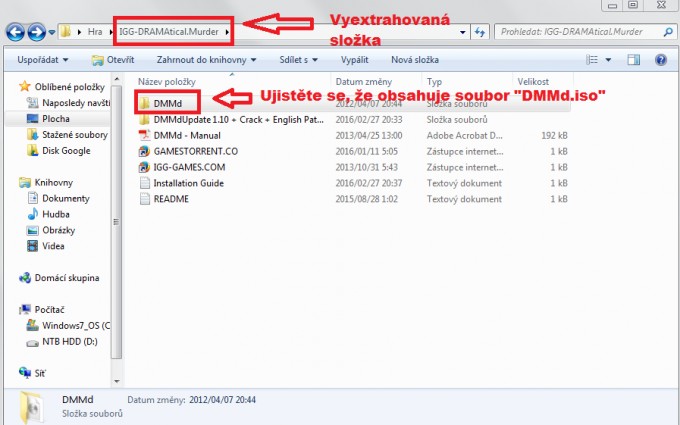
Task: Expand arrow after IGG-DRAMAtical.Murder breadcrumb
Action: click(x=227, y=32)
